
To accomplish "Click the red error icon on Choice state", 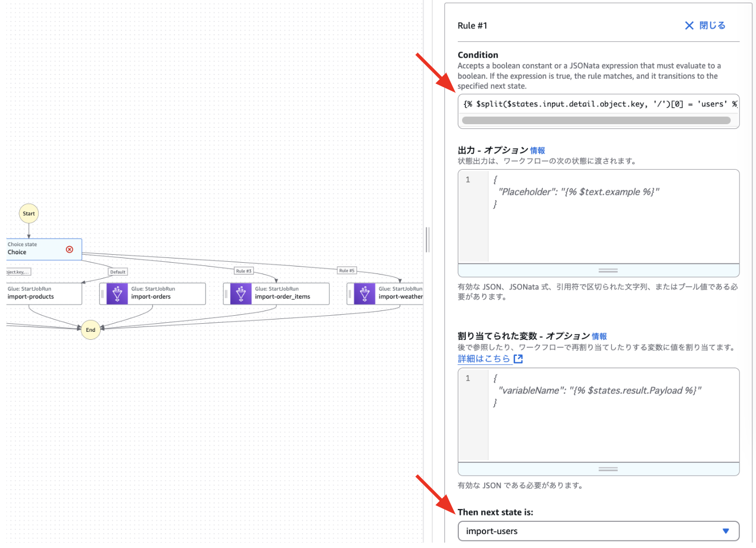I will 70,249.
